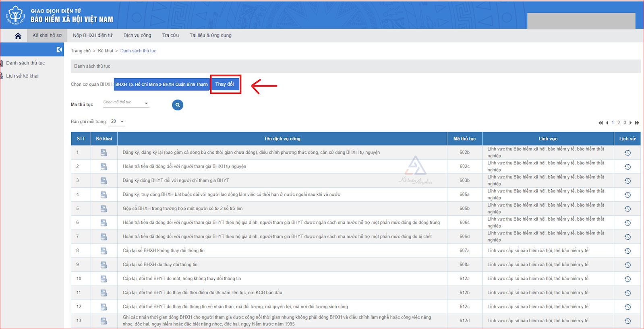644x329 pixels.
Task: View history icon for procedure 607a
Action: tap(627, 251)
